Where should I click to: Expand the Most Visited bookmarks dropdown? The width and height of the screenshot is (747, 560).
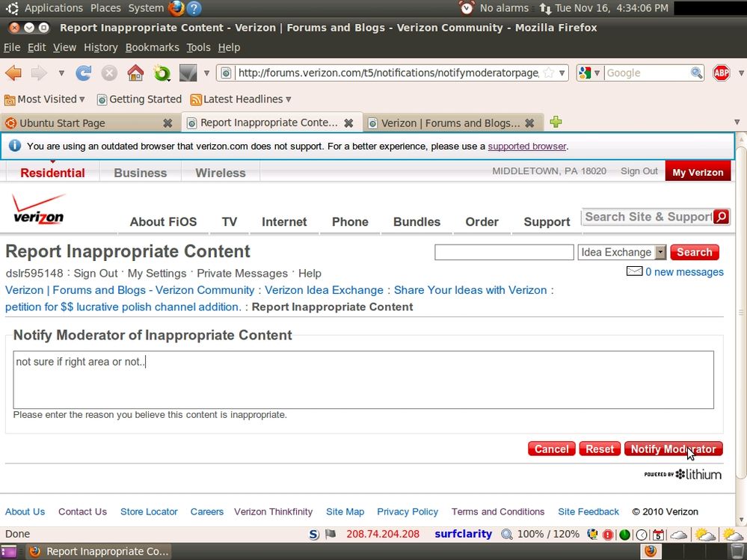point(82,99)
